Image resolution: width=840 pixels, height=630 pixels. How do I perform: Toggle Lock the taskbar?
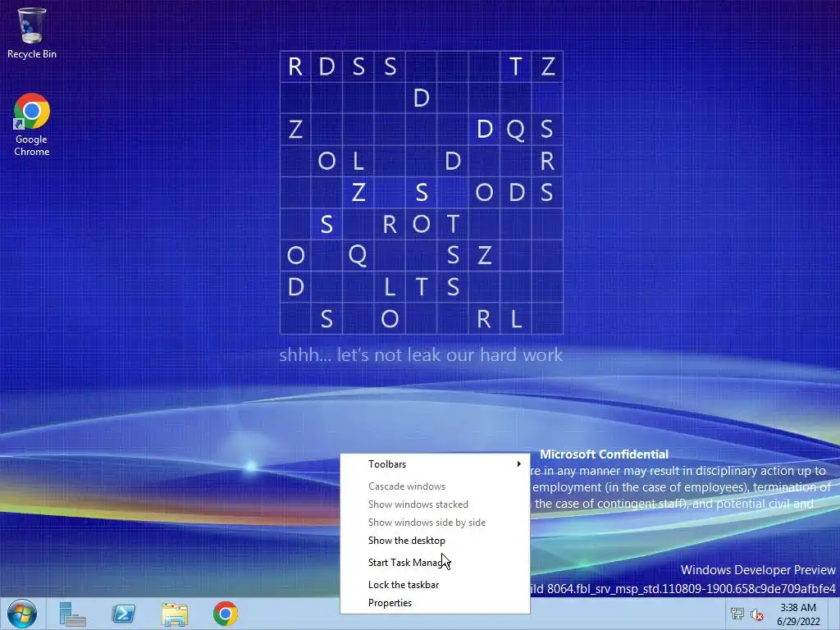tap(435, 584)
